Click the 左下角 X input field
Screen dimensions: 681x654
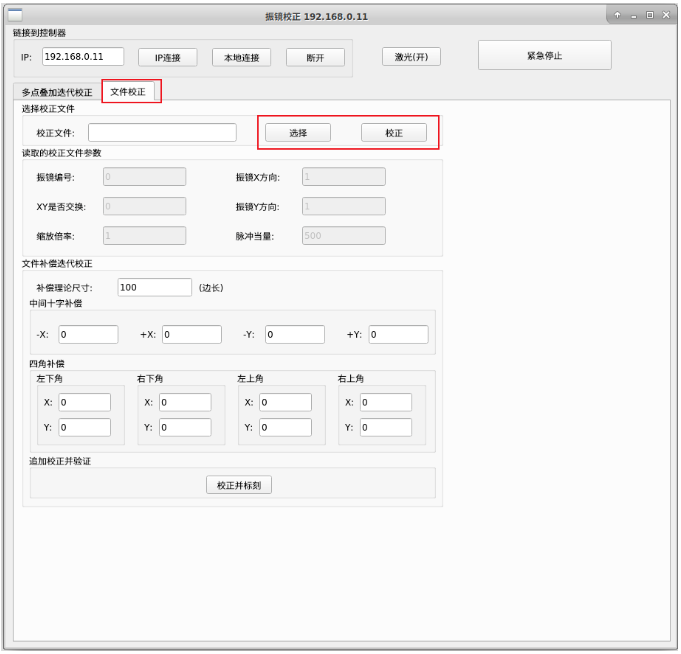tap(85, 403)
